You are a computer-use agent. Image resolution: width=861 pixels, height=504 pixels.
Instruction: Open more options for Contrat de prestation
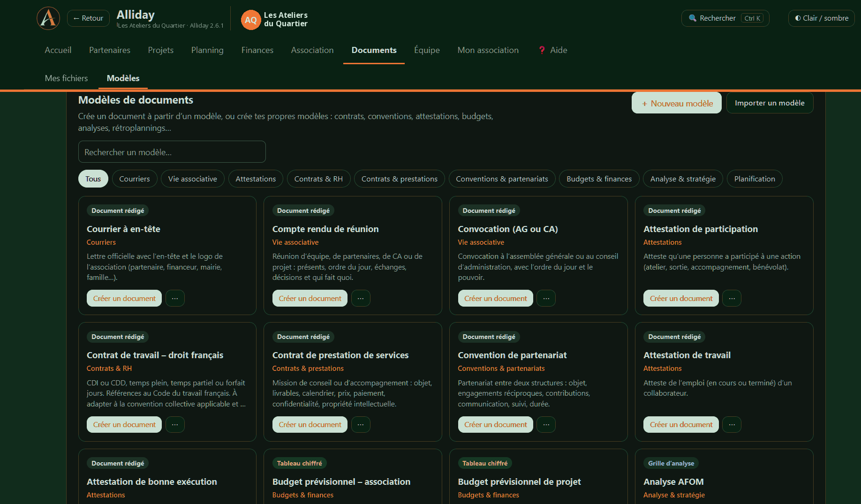[x=361, y=424]
